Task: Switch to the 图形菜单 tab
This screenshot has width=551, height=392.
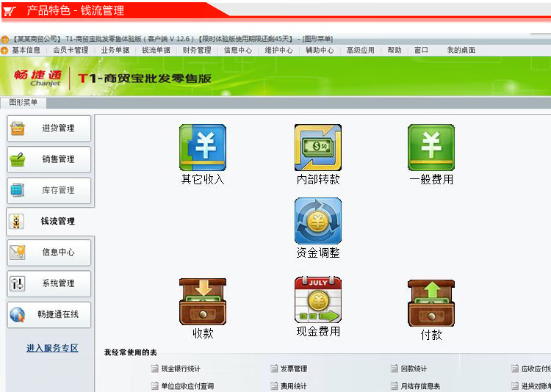Action: [24, 103]
